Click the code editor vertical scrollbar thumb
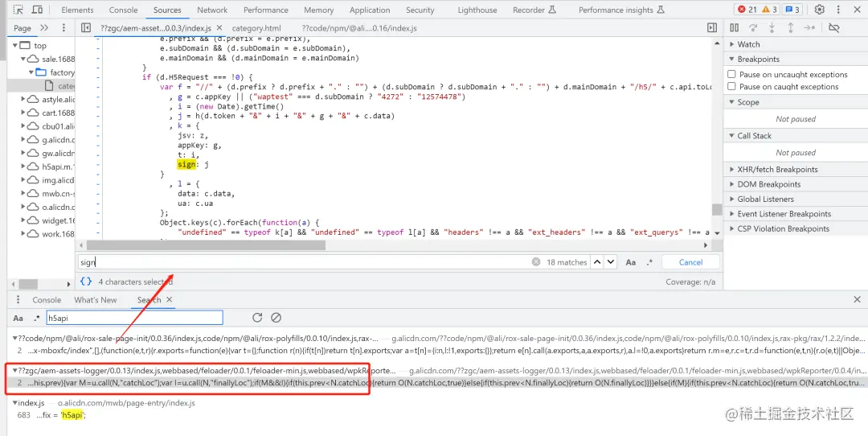The width and height of the screenshot is (868, 436). point(717,210)
